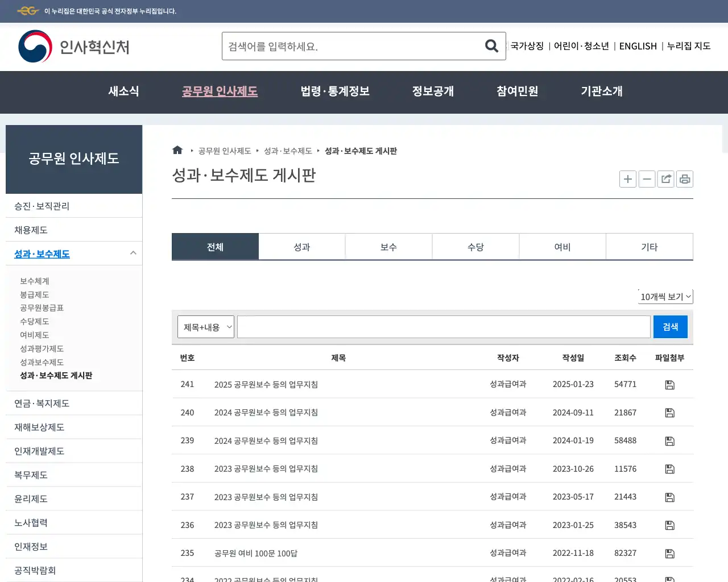
Task: Increase text size with plus icon
Action: [x=628, y=179]
